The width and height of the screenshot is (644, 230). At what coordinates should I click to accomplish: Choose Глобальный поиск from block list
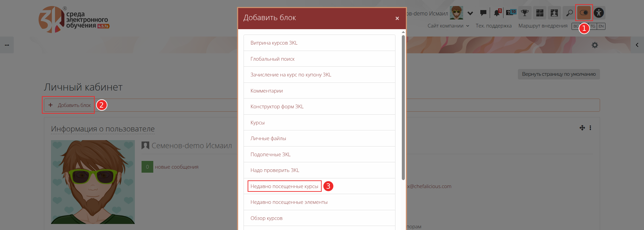click(272, 59)
